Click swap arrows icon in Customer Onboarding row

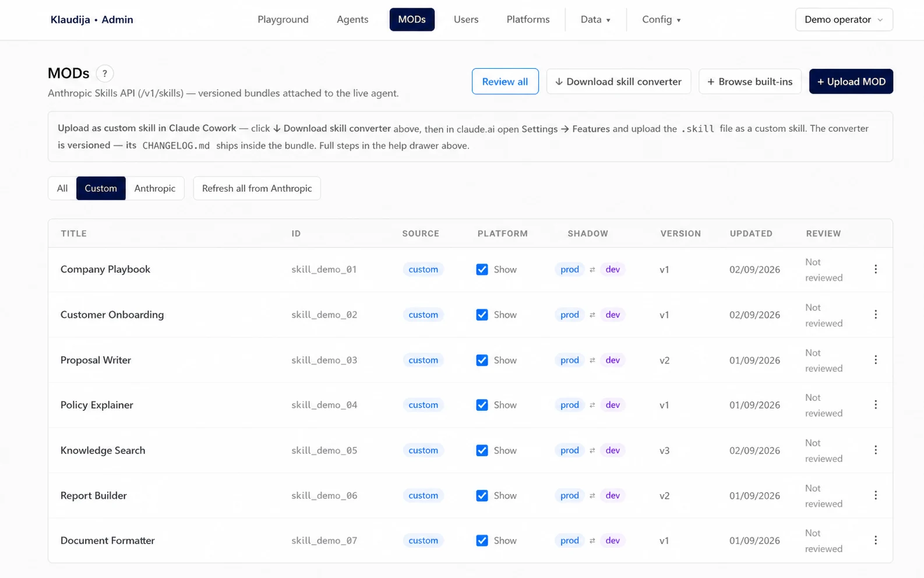[x=592, y=315]
